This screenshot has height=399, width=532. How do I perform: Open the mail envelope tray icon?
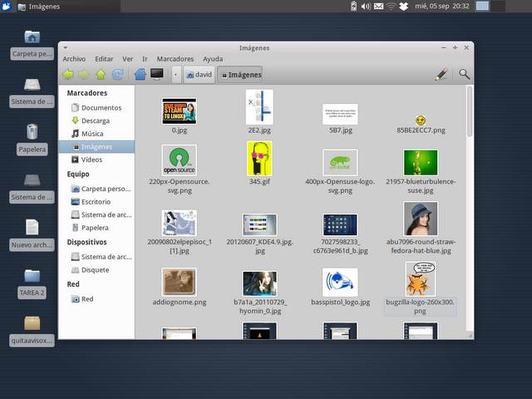click(x=379, y=6)
